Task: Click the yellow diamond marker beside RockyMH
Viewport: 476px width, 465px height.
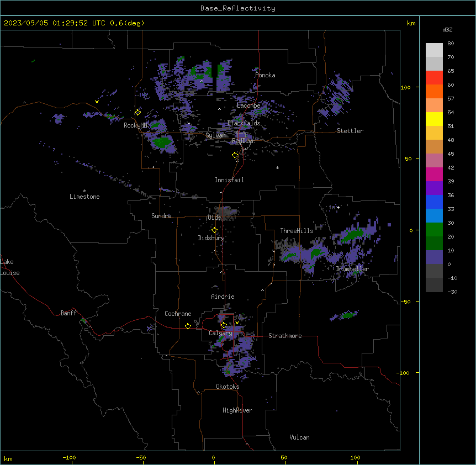Action: point(137,112)
